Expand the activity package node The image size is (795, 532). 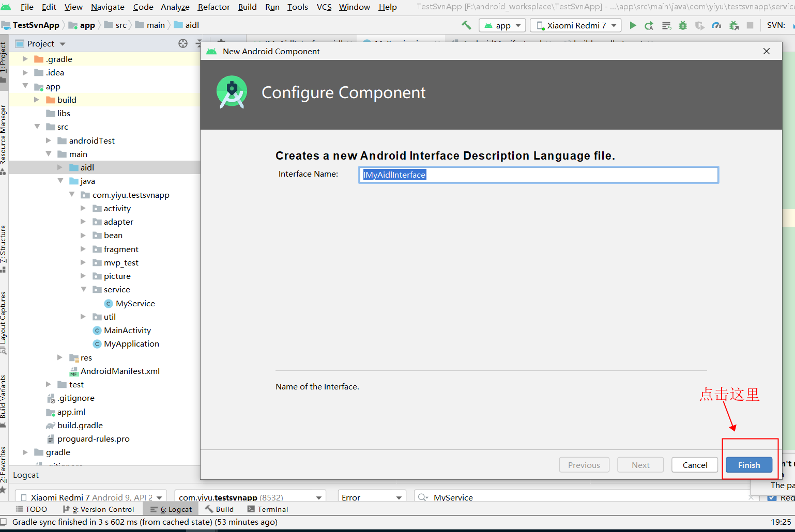pyautogui.click(x=83, y=209)
